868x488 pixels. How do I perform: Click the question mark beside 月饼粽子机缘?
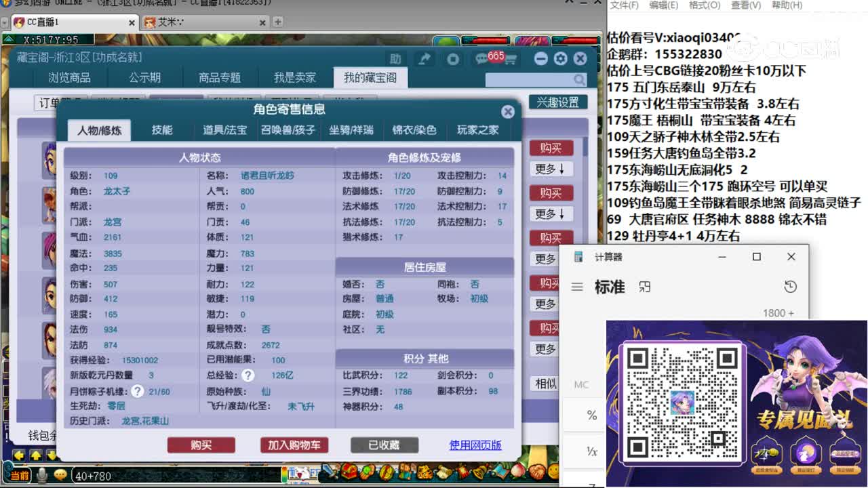[x=137, y=390]
